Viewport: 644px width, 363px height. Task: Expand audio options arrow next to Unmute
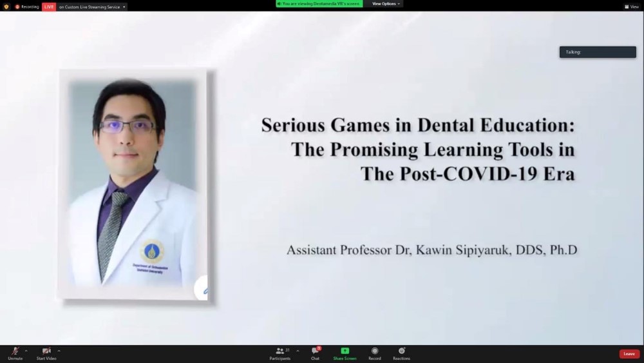click(26, 351)
